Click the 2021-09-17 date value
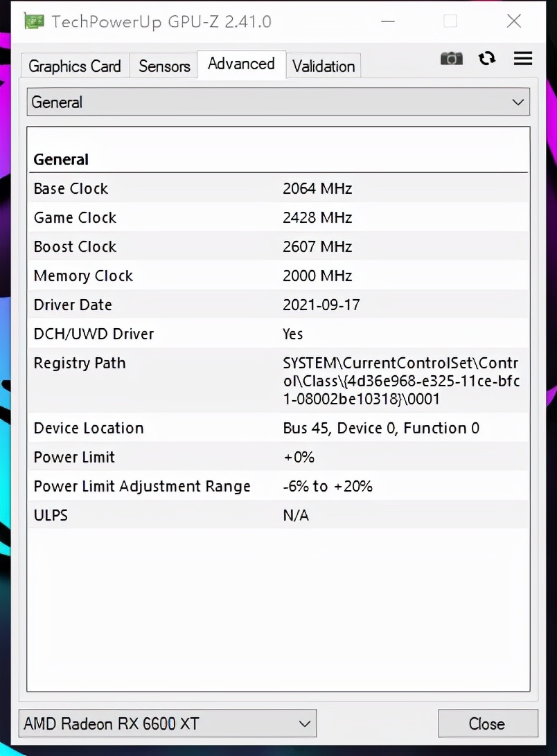 tap(321, 305)
